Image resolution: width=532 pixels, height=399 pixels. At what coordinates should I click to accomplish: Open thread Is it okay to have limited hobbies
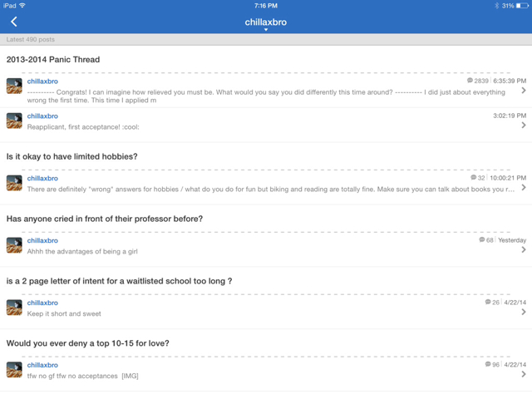coord(72,156)
